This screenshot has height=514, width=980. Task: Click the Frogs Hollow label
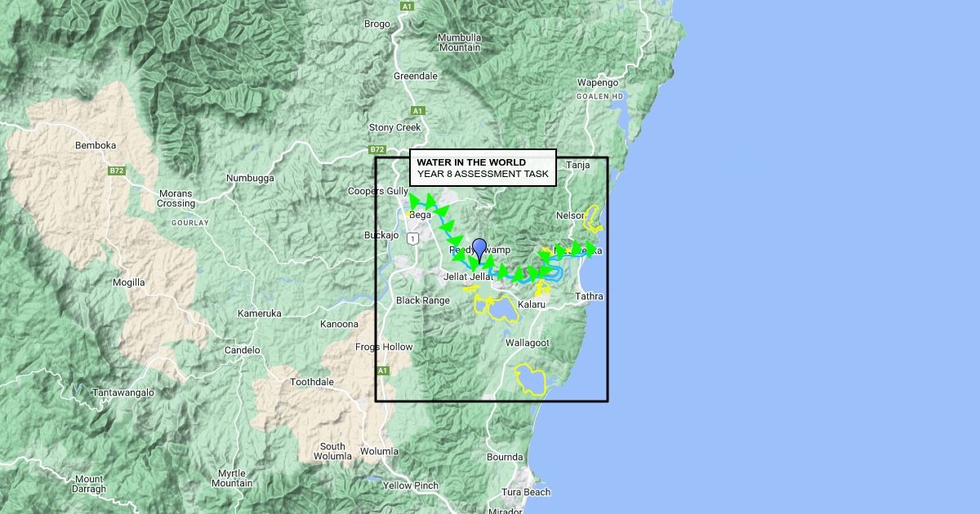point(384,347)
